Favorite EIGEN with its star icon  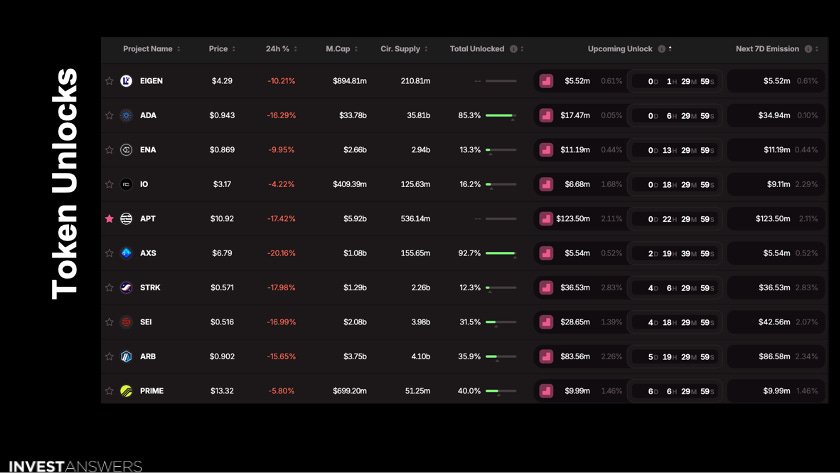click(109, 81)
